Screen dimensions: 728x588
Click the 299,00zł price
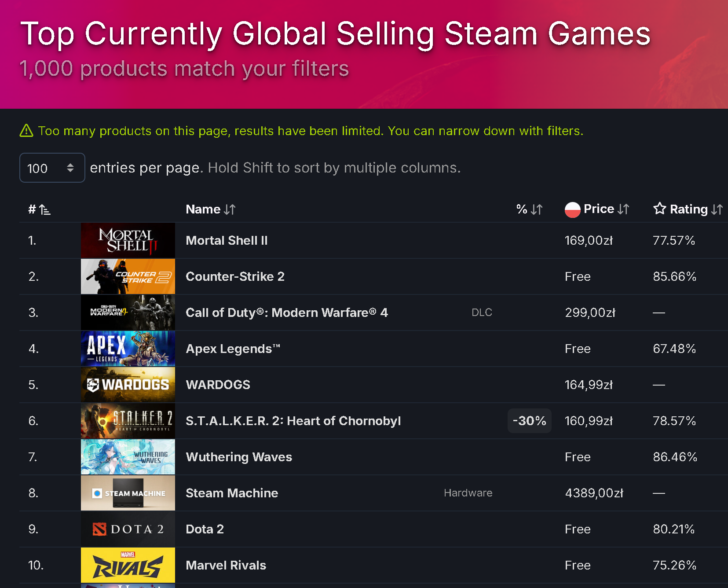point(590,312)
